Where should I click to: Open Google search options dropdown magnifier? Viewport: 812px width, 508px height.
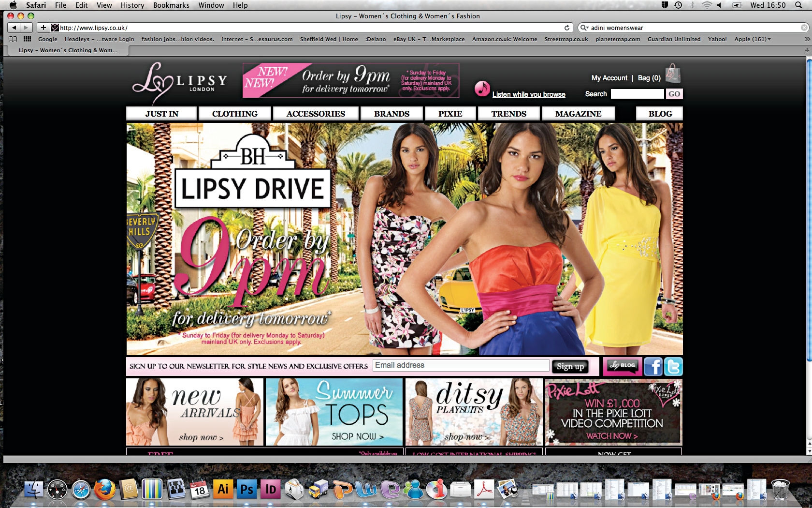(x=584, y=28)
